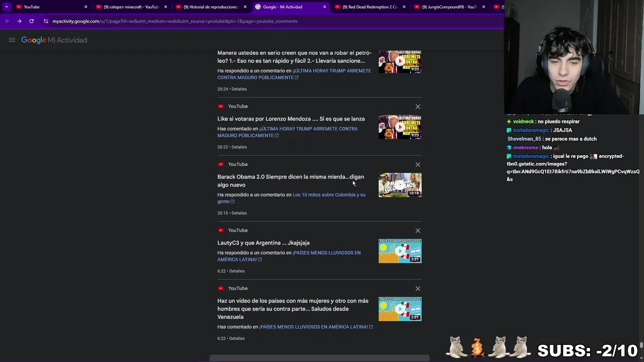The height and width of the screenshot is (362, 644).
Task: Close the Google - Mi Actividad tab
Action: (x=325, y=7)
